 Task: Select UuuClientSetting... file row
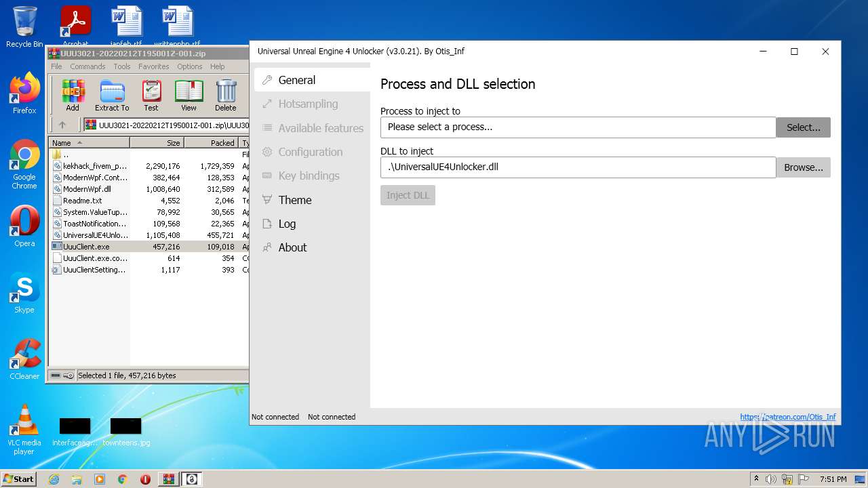tap(149, 270)
